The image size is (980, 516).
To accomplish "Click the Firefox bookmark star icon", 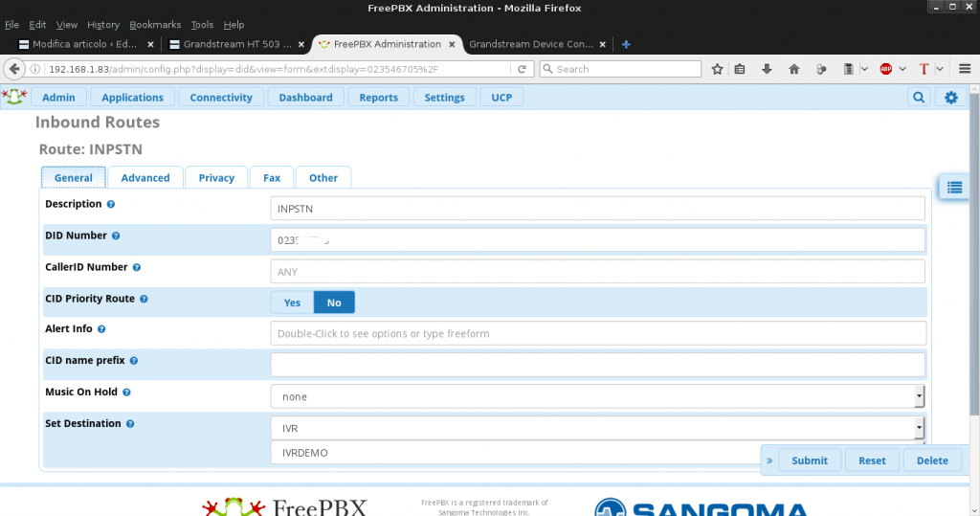I will [x=717, y=69].
